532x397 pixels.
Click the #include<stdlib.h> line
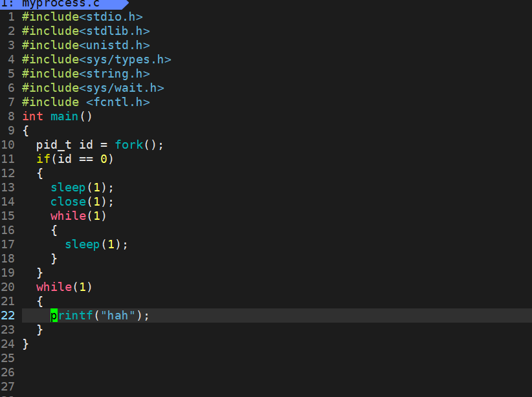pos(86,31)
